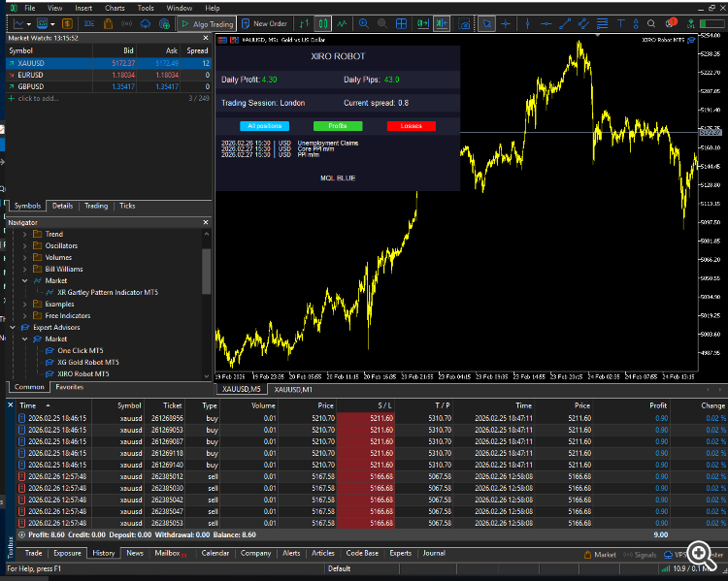The image size is (728, 581).
Task: Select XIRO Robot MT5 in Navigator
Action: click(x=83, y=373)
